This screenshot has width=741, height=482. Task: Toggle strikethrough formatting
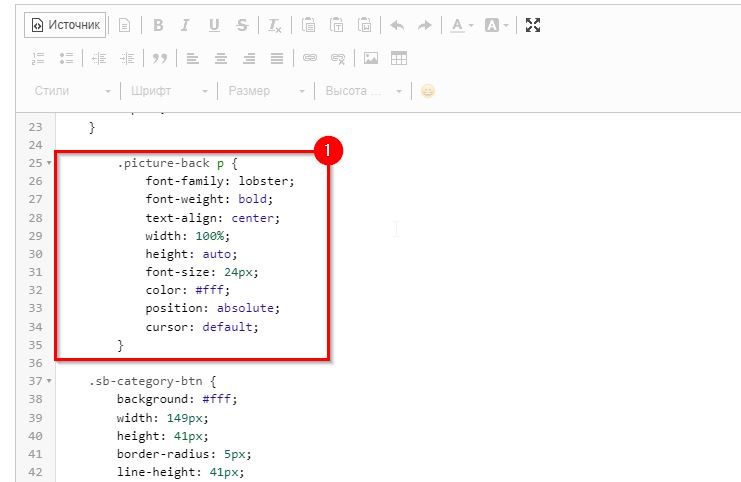[242, 25]
